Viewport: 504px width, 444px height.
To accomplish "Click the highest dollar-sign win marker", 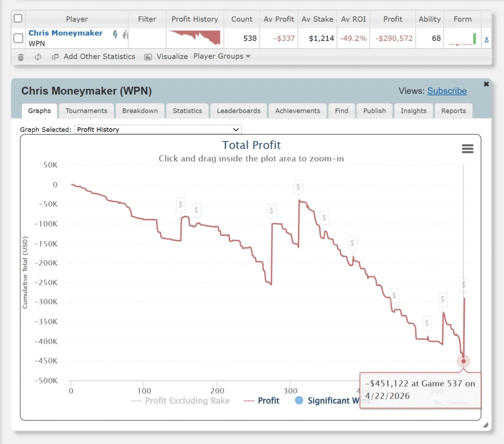I will point(298,187).
